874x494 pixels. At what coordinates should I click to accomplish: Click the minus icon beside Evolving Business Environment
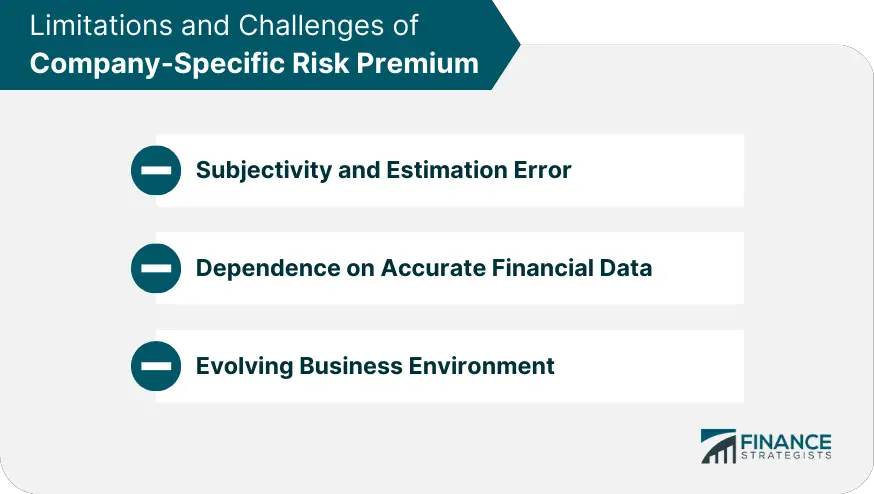point(156,366)
